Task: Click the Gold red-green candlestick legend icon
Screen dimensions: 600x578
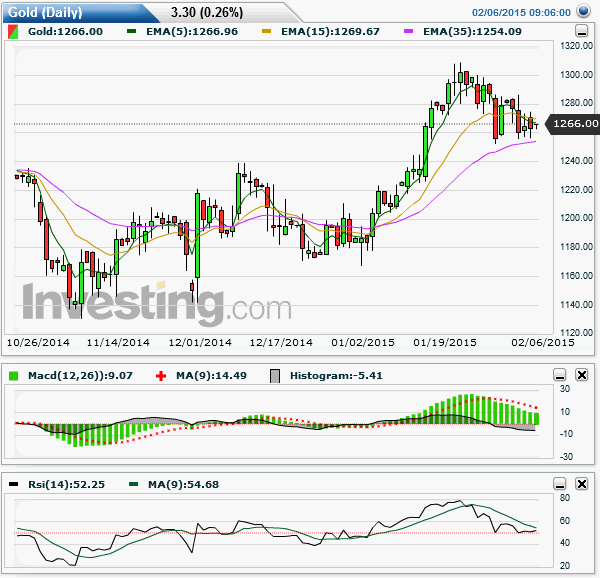Action: pyautogui.click(x=13, y=31)
